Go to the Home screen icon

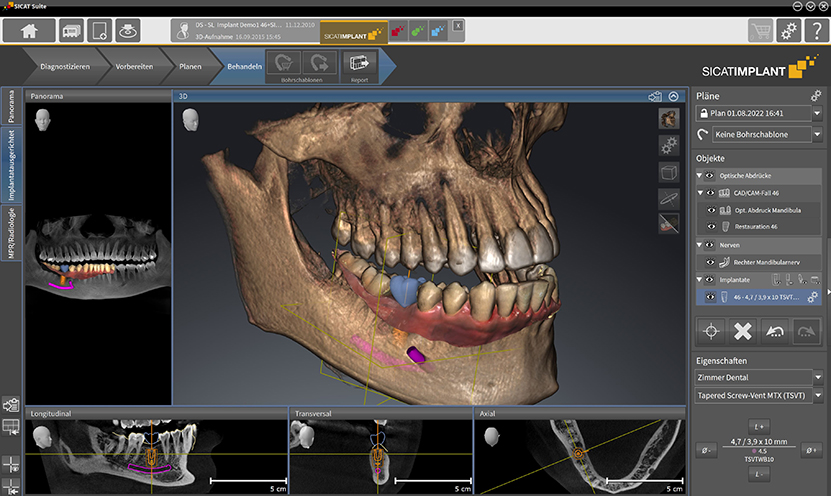tap(29, 31)
